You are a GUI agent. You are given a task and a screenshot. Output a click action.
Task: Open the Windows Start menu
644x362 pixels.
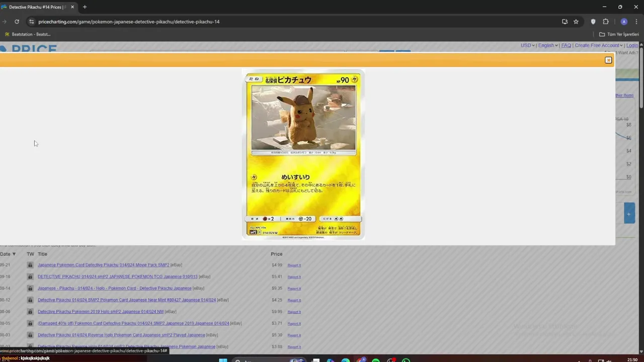(223, 359)
